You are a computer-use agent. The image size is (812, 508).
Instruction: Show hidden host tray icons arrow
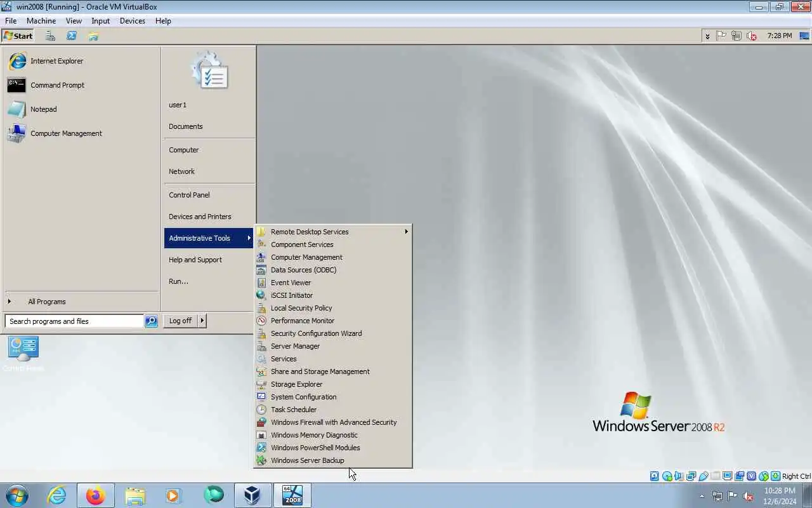click(x=702, y=496)
